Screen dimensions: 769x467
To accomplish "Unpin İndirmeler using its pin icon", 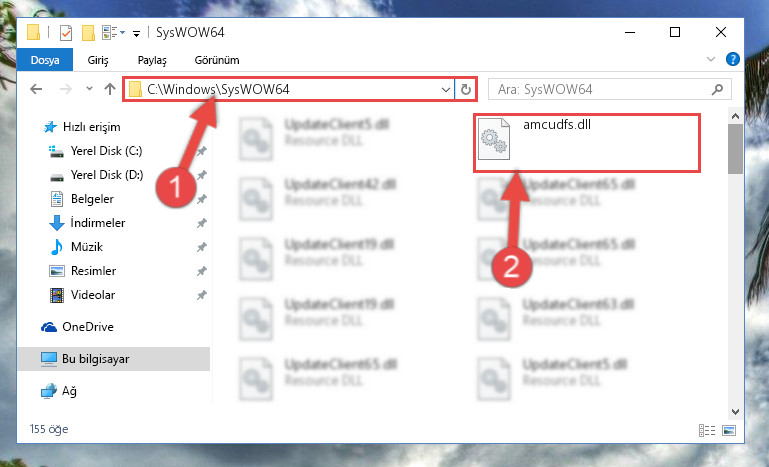I will tap(201, 223).
